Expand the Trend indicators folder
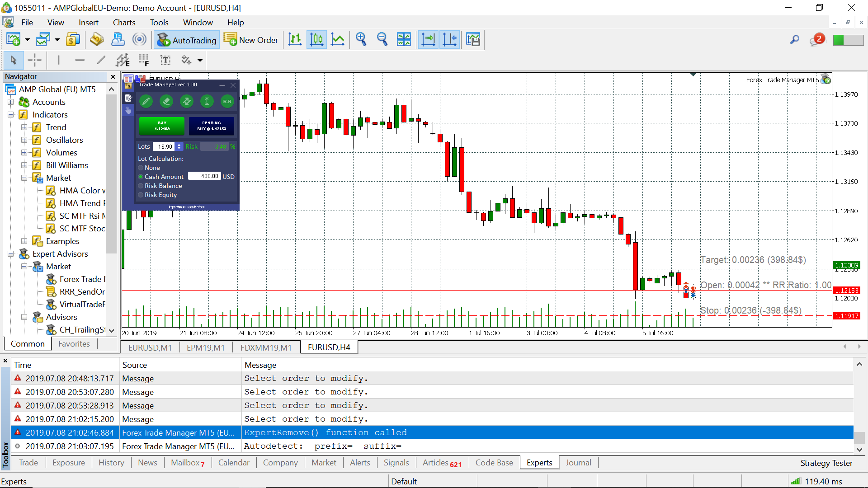 24,127
